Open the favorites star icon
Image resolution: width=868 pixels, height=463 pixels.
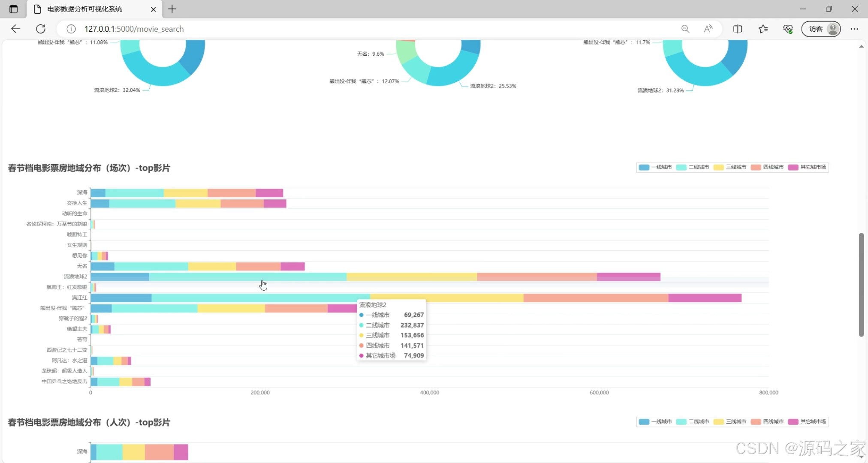coord(763,29)
